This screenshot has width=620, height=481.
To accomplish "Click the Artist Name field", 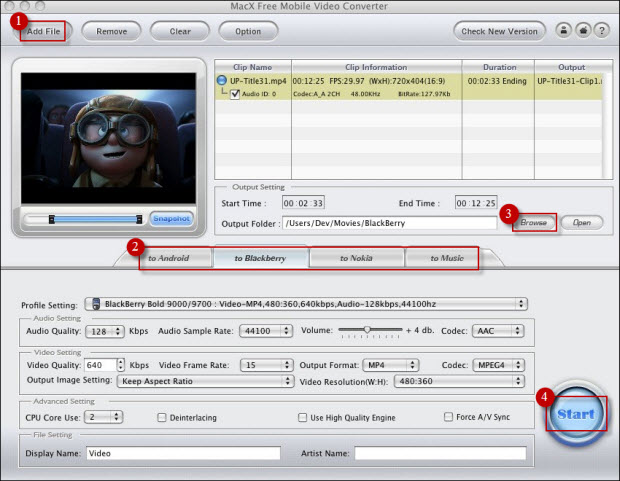I will click(x=440, y=453).
